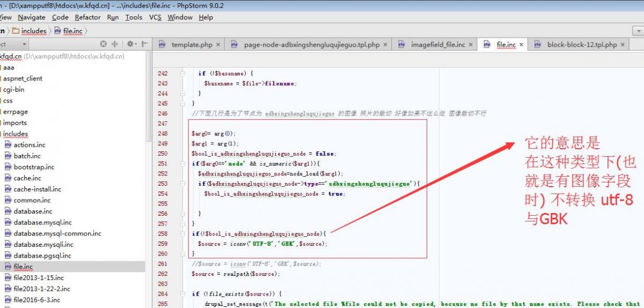Click the includes breadcrumb in navigation bar

[x=34, y=31]
